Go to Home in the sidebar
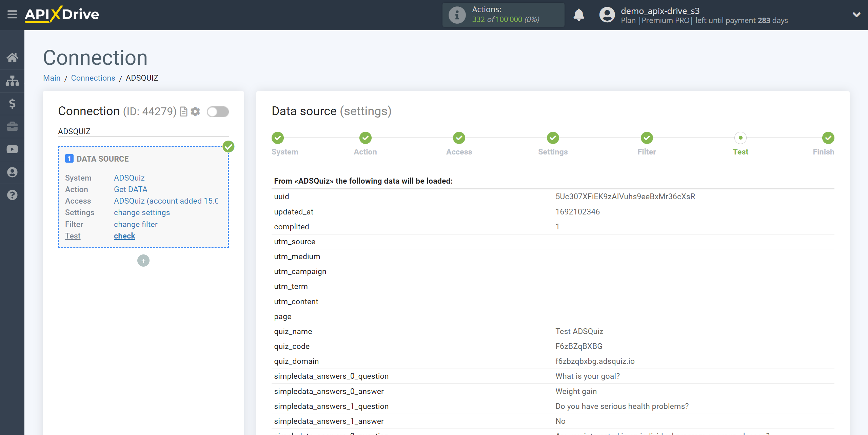Screen dimensions: 868x435 12,58
